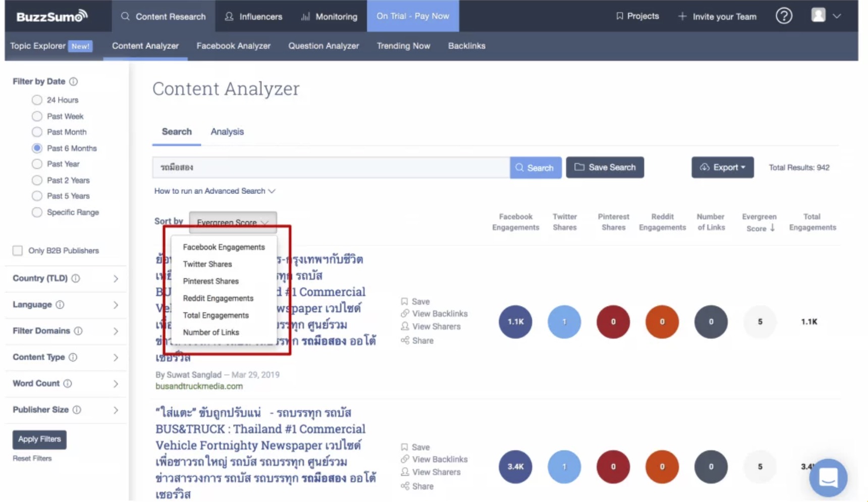Click info icon next to Filter by Date
Image resolution: width=868 pixels, height=502 pixels.
point(74,81)
